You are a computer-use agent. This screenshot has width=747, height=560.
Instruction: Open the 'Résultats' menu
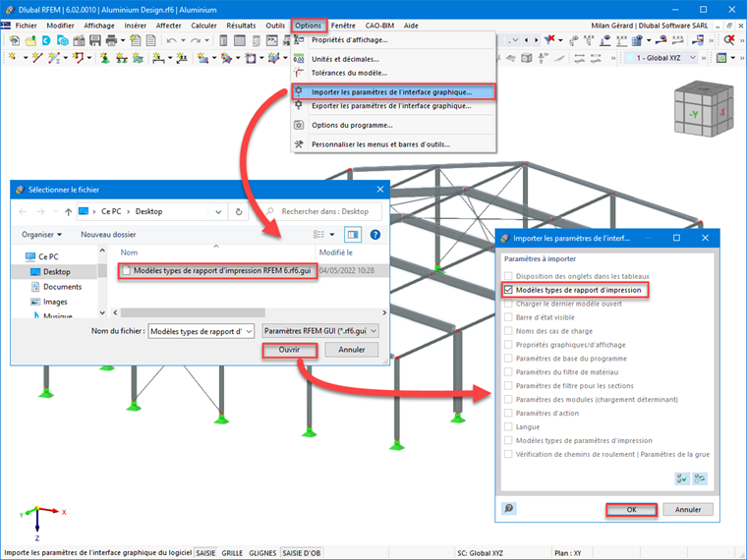pyautogui.click(x=241, y=26)
